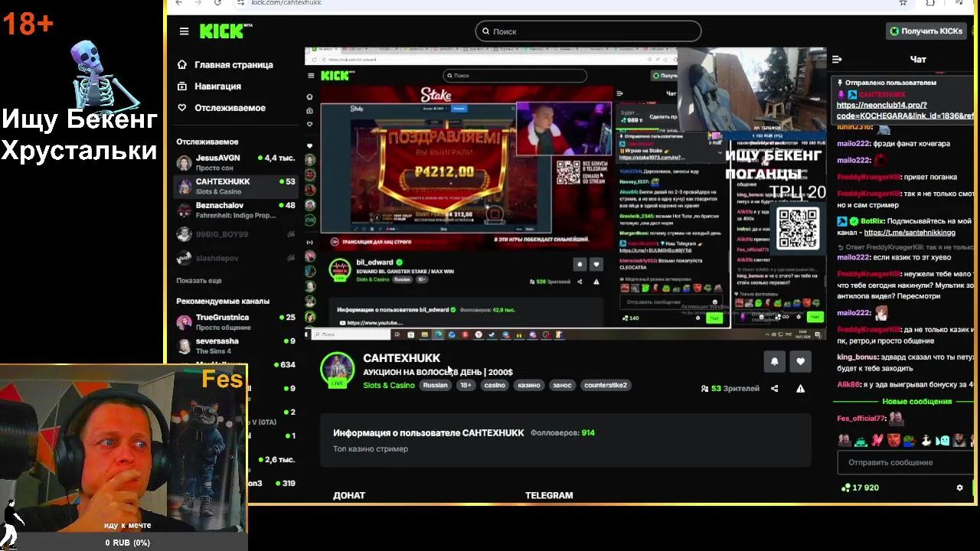Toggle notification bell for САНТЕХНUKK

[x=774, y=361]
